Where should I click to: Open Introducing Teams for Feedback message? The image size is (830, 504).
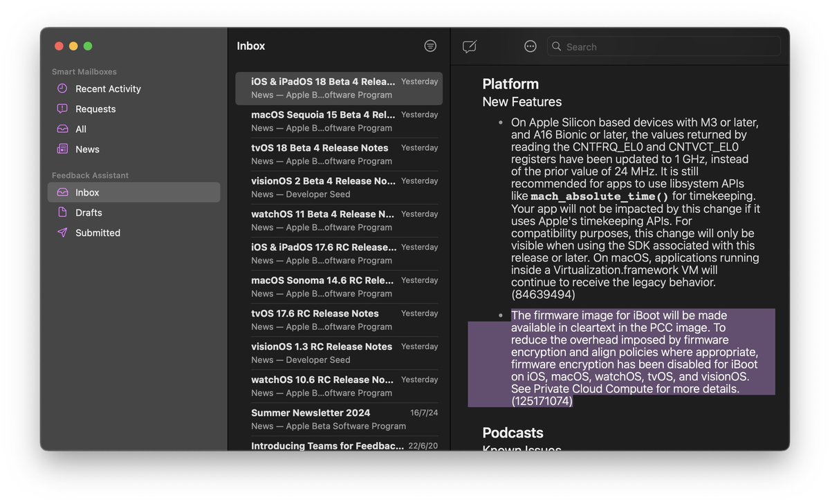(339, 445)
